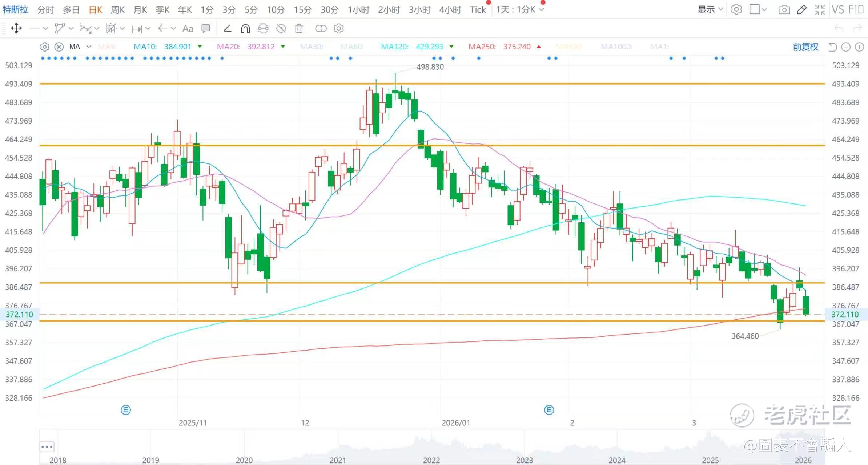
Task: Toggle the faded MA5 line on
Action: tap(107, 46)
